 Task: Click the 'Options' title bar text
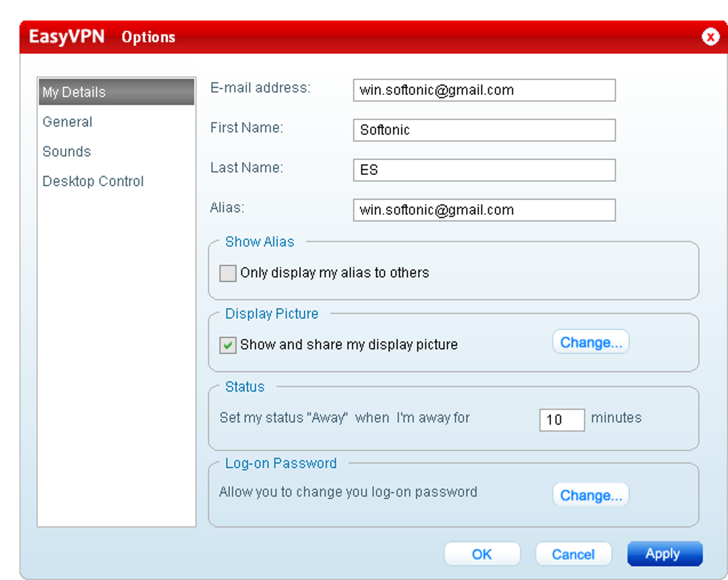(x=148, y=37)
